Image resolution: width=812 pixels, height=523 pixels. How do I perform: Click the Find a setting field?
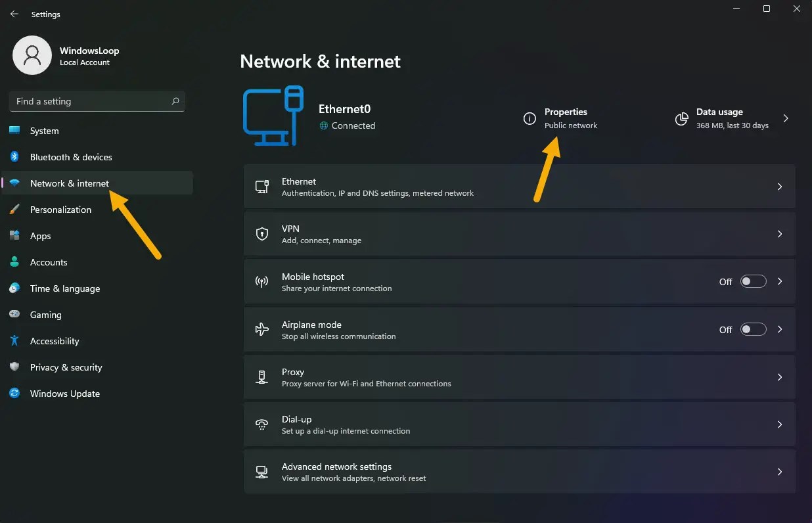[97, 101]
